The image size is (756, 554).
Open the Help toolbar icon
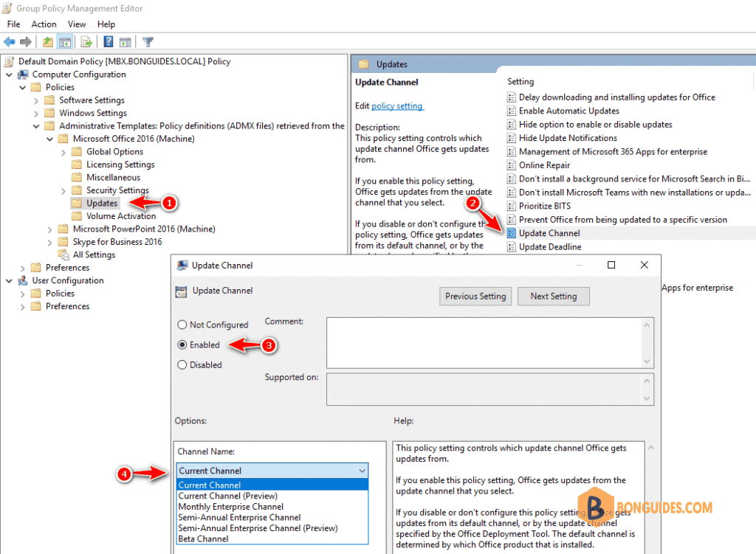click(x=109, y=42)
